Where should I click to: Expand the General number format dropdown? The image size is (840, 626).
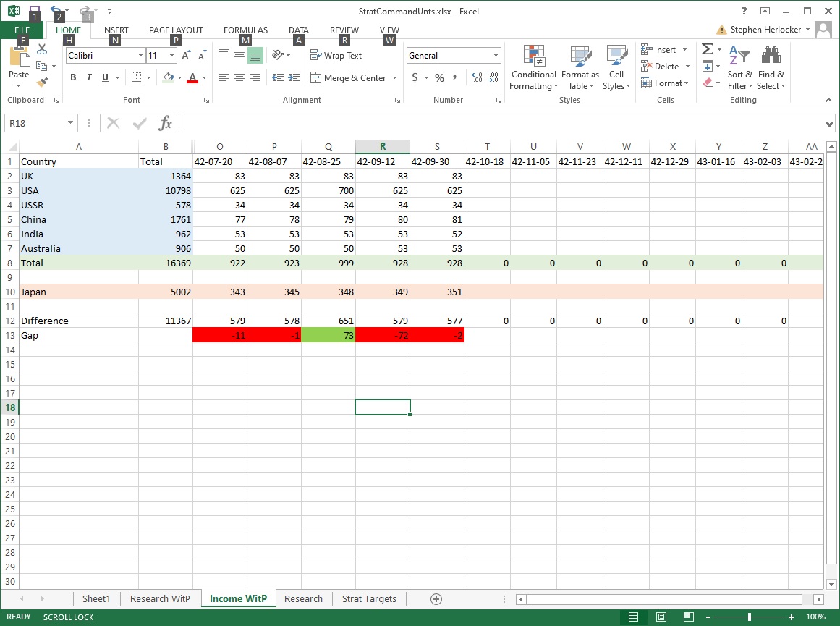496,55
